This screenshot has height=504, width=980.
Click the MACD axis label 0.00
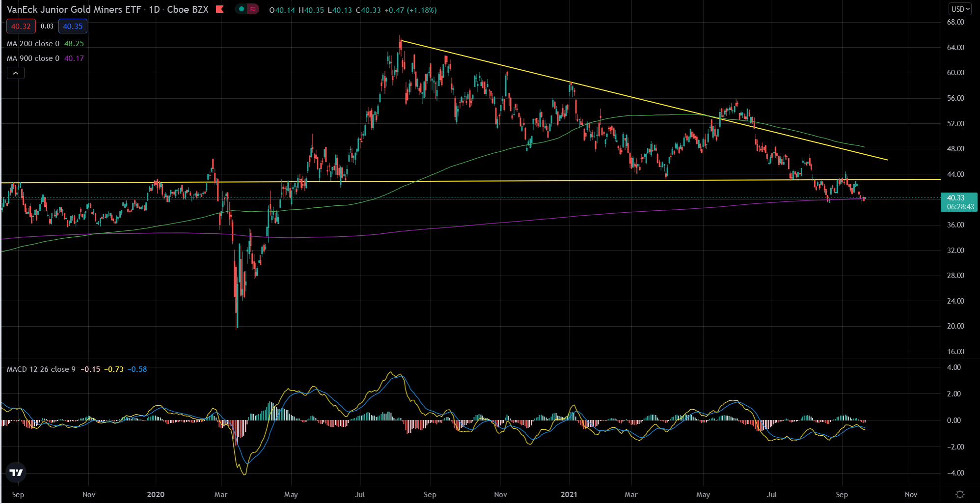[x=953, y=420]
